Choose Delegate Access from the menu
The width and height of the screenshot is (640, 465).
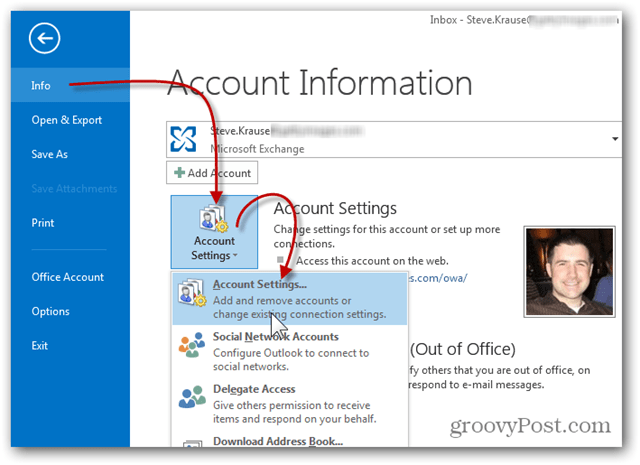tap(289, 404)
